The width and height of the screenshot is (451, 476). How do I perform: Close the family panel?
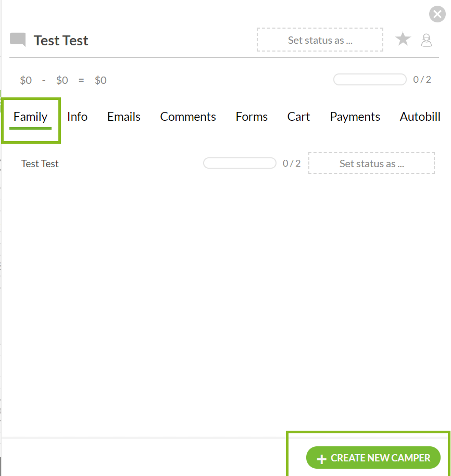[x=436, y=14]
